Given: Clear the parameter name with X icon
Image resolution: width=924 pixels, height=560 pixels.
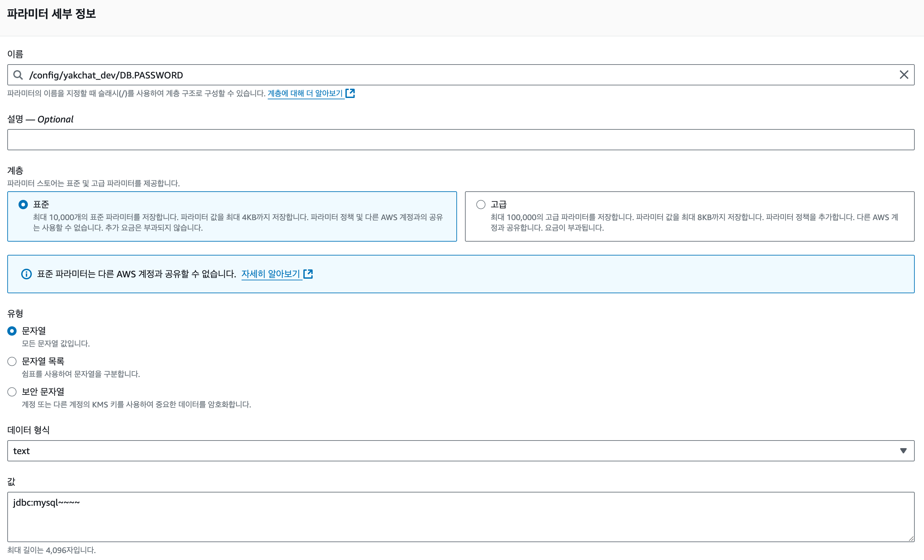Looking at the screenshot, I should pos(904,75).
